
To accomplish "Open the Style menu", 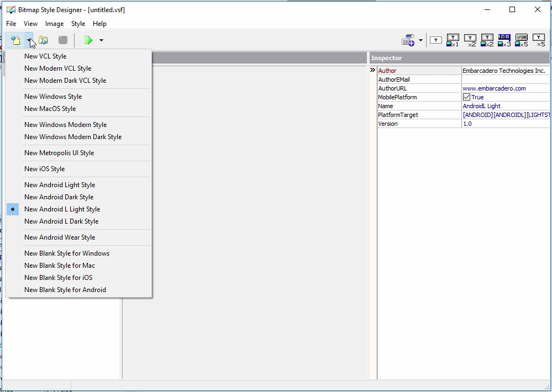I will (78, 24).
